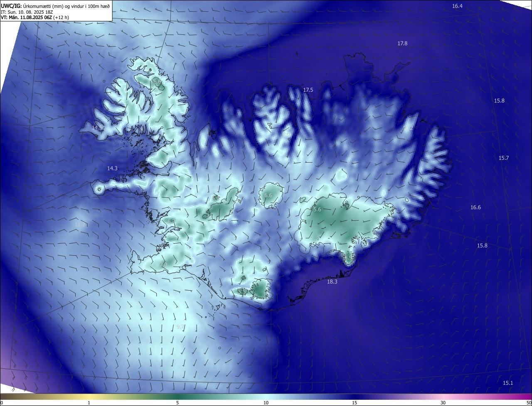The width and height of the screenshot is (532, 406).
Task: Click the map value label 17.5
Action: coord(308,90)
